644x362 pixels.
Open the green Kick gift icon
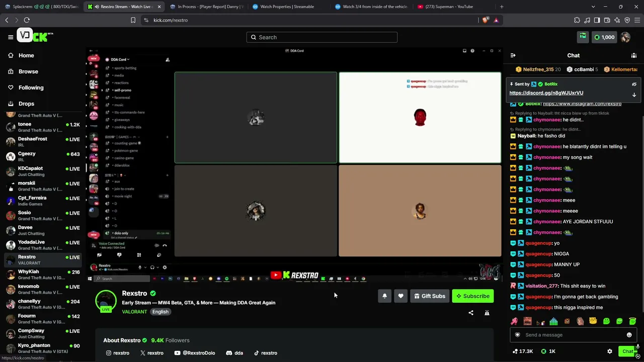[x=583, y=37]
